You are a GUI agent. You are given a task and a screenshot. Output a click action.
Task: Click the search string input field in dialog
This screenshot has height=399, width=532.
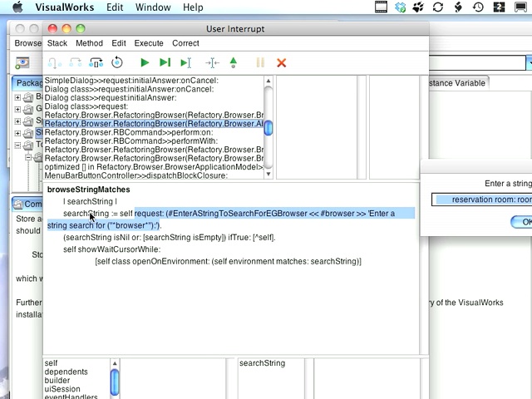coord(482,199)
